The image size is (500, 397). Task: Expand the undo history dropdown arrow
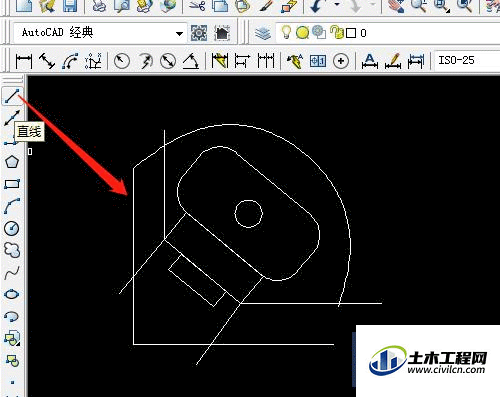click(x=337, y=5)
